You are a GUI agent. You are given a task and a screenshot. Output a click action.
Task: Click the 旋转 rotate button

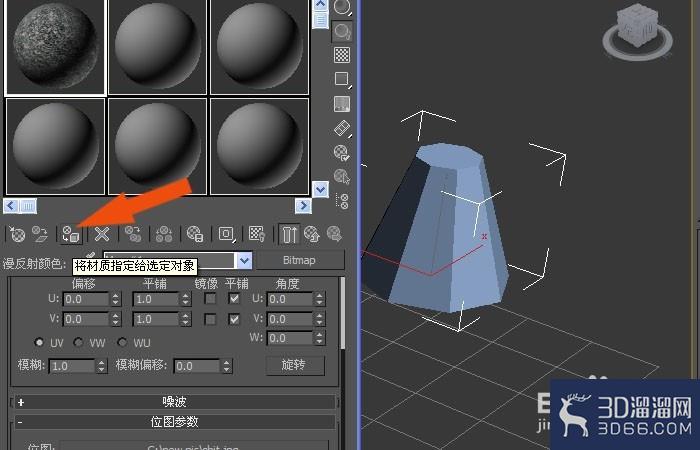coord(294,365)
